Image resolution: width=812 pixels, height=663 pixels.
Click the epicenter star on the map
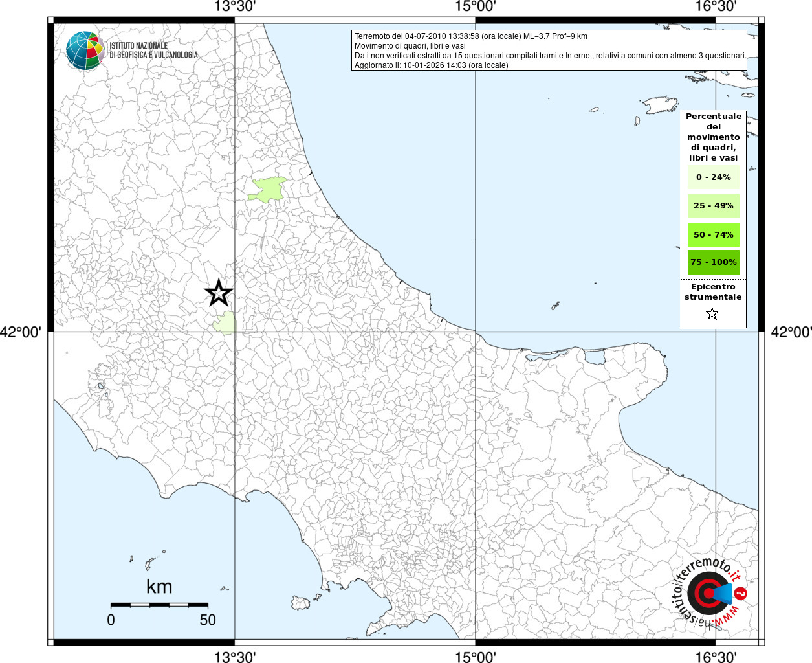[219, 293]
